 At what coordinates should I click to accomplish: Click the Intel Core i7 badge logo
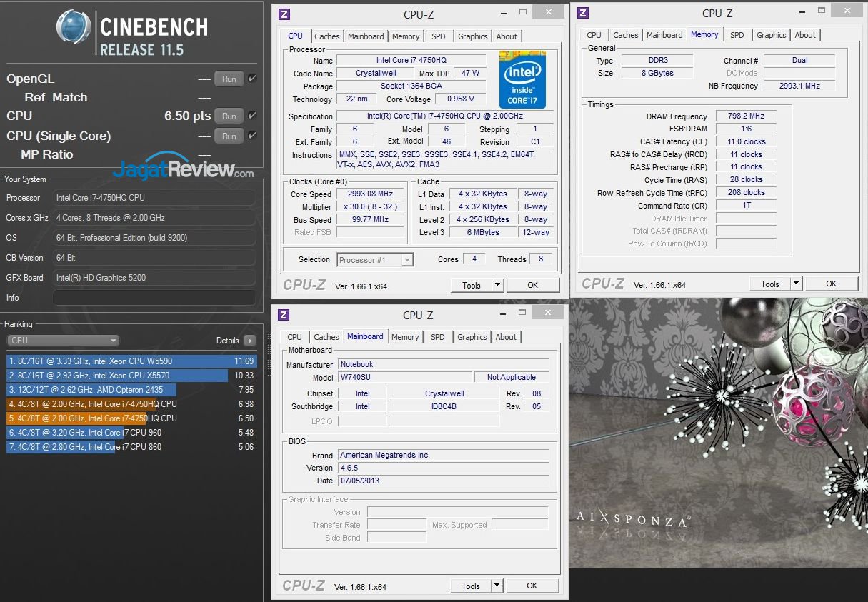click(x=522, y=79)
